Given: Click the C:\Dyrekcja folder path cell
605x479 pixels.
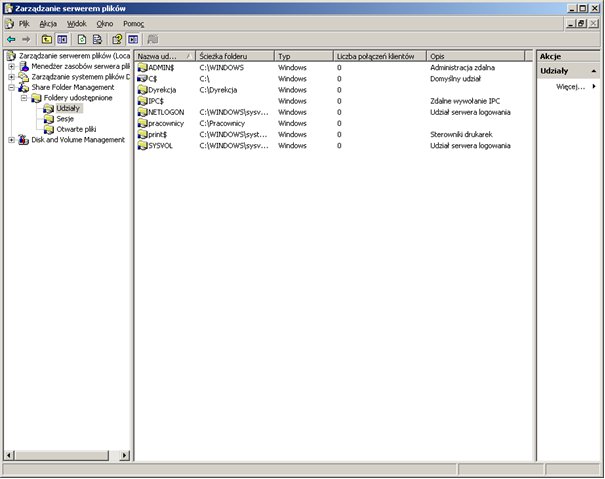Looking at the screenshot, I should (218, 90).
